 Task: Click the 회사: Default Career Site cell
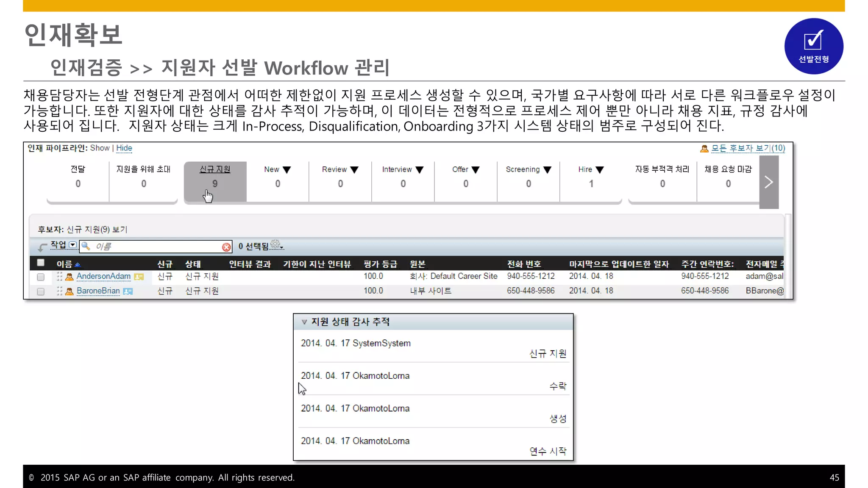(x=453, y=276)
